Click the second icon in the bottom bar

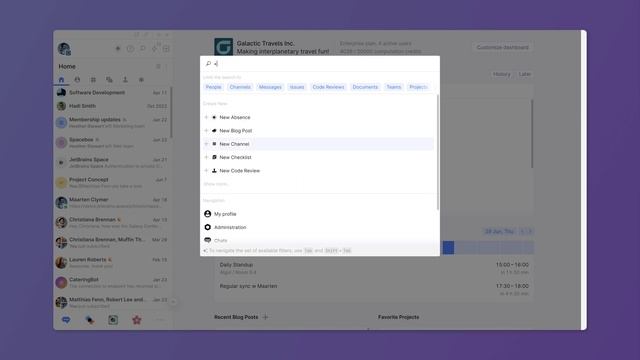pos(90,320)
